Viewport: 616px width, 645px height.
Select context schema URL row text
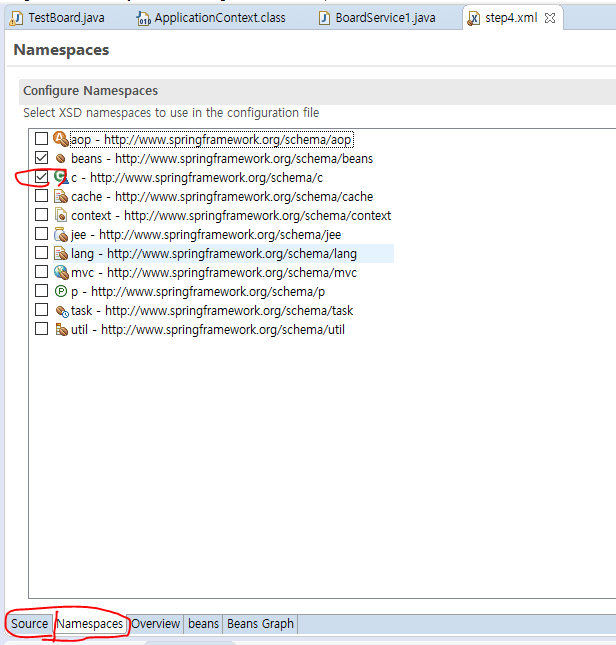(231, 215)
